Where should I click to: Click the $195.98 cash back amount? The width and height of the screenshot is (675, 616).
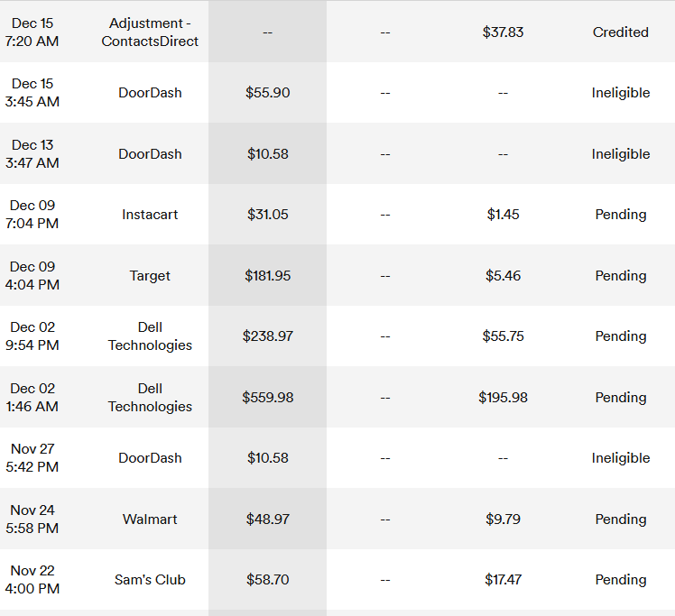point(503,397)
